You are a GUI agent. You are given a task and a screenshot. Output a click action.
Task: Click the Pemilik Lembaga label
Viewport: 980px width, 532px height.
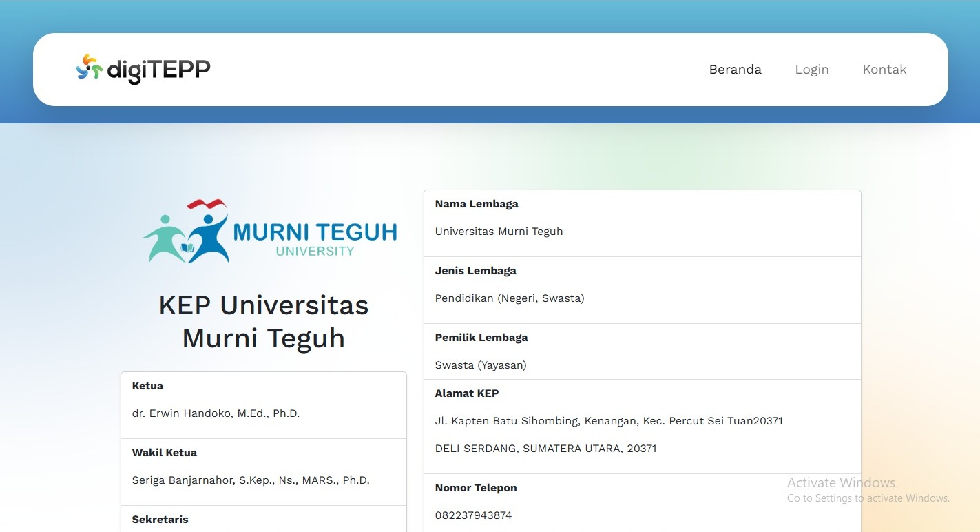click(x=481, y=338)
